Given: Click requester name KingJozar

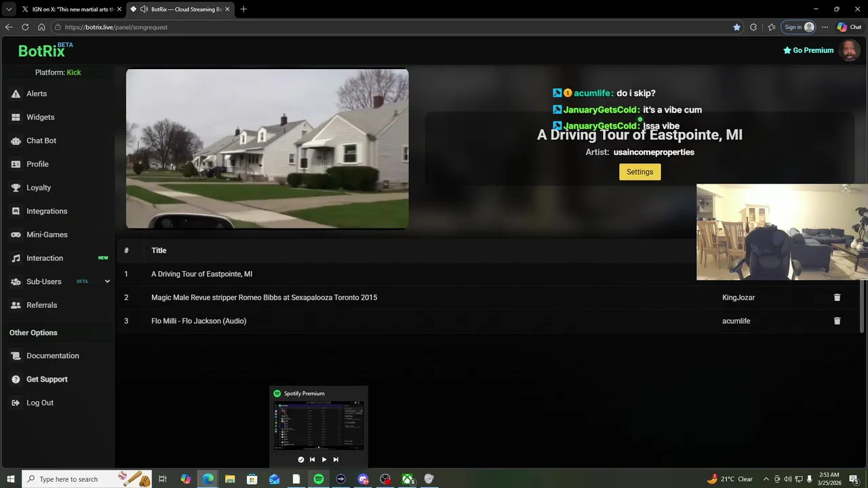Looking at the screenshot, I should click(738, 298).
